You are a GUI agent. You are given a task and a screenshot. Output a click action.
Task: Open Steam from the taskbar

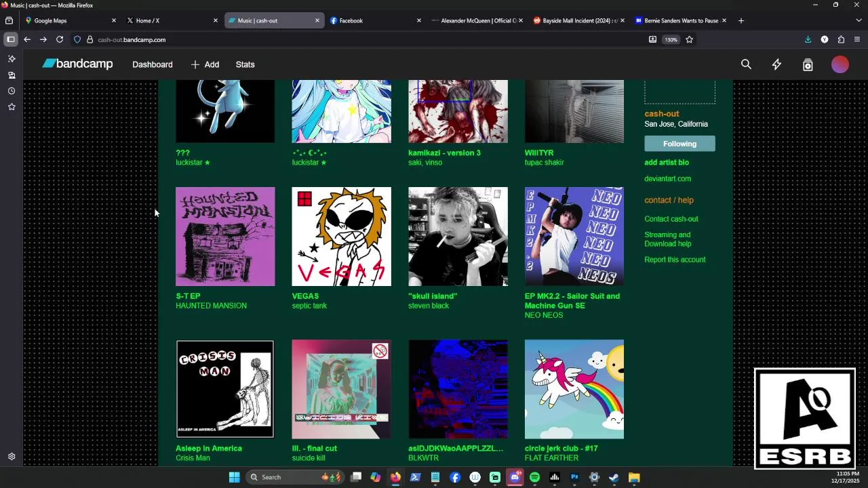click(x=614, y=477)
